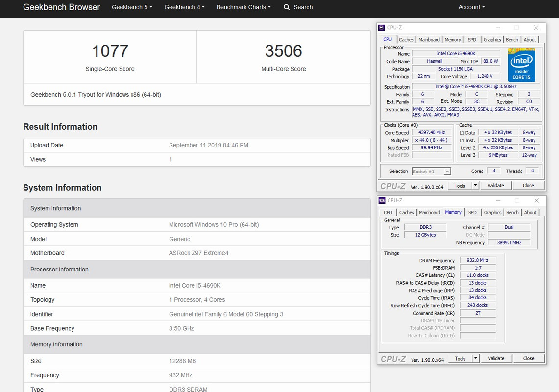Switch to Graphics tab in bottom CPU-Z window

tap(492, 212)
